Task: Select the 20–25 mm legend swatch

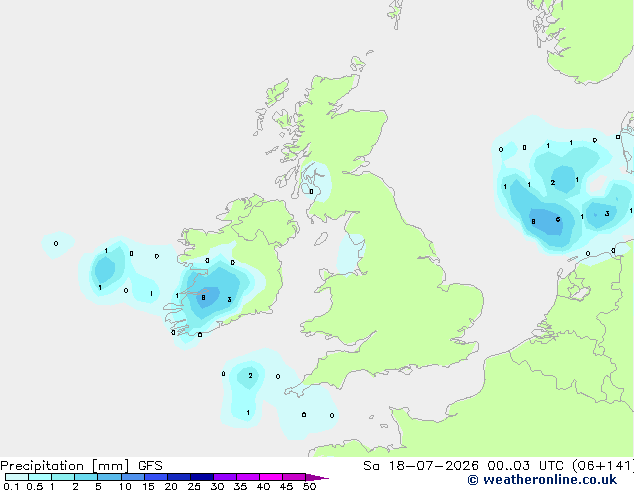Action: point(179,477)
